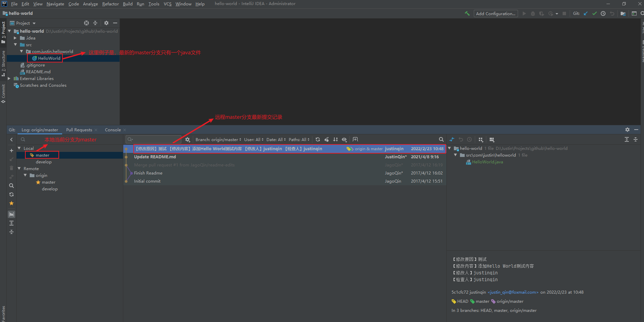Open the VCS menu
The height and width of the screenshot is (322, 644).
pyautogui.click(x=168, y=4)
